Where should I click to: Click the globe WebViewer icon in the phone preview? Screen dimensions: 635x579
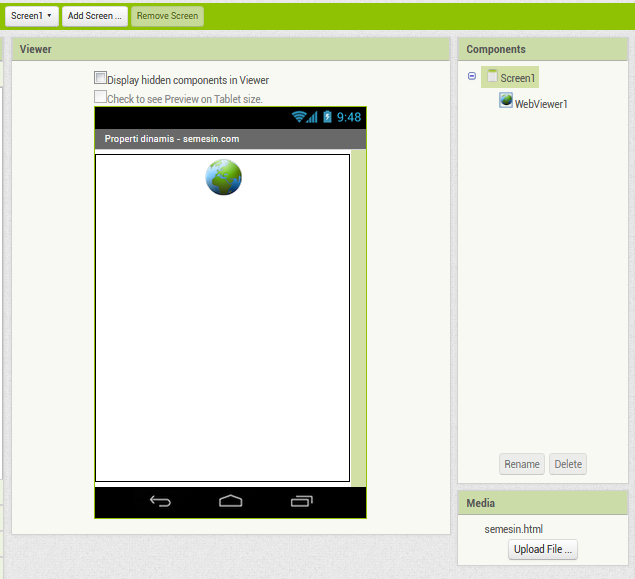pos(223,177)
